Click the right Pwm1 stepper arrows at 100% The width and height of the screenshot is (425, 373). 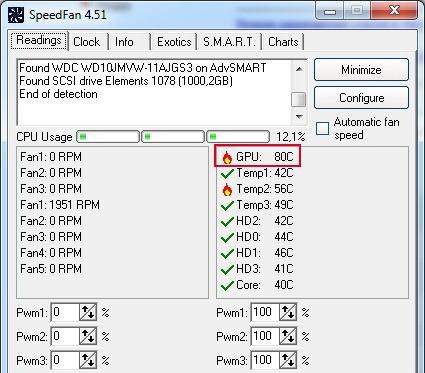click(x=288, y=312)
